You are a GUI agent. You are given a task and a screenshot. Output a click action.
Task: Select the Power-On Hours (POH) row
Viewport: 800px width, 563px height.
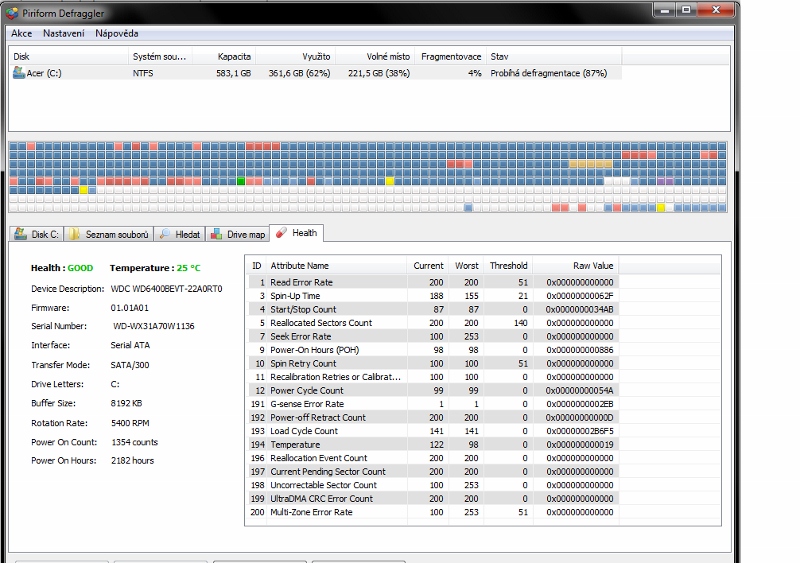point(433,350)
